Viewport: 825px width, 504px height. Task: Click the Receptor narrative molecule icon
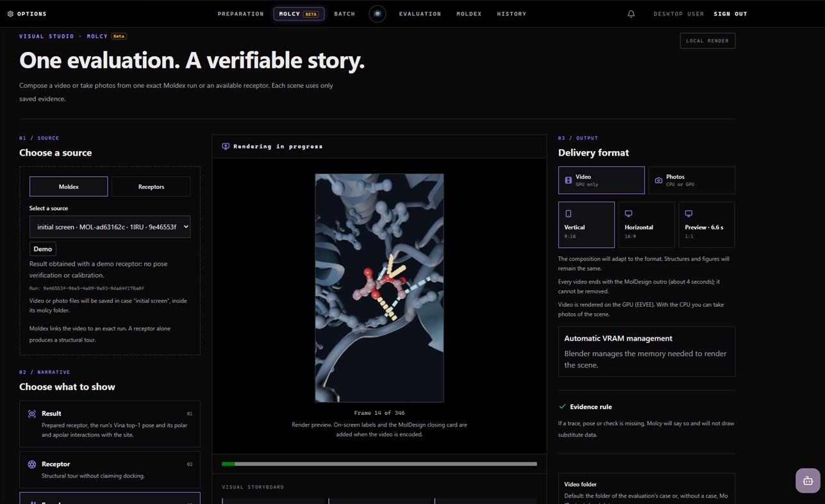point(32,464)
